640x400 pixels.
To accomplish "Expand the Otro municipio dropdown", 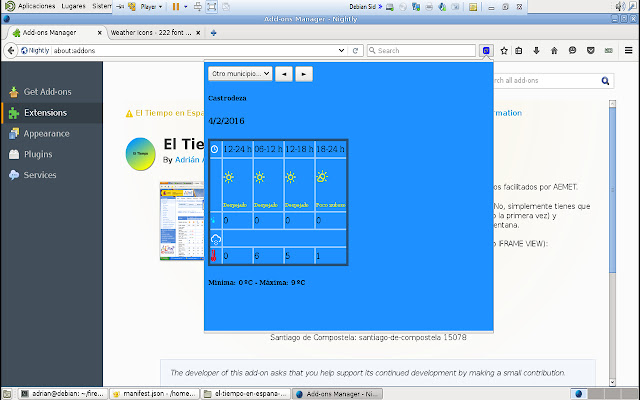I will point(240,74).
